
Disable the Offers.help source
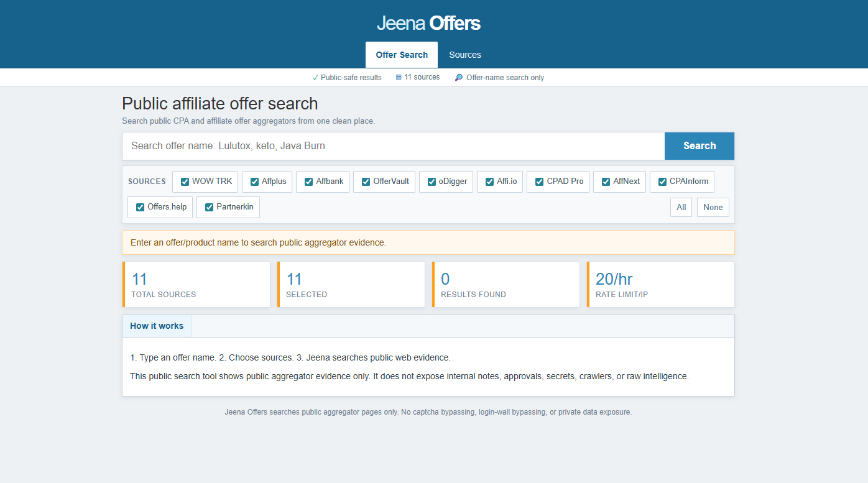tap(140, 207)
